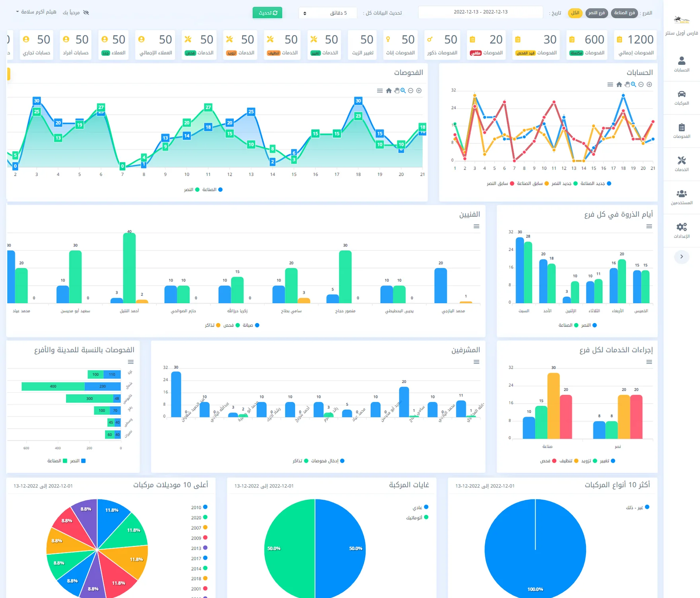Click home reset icon on الفحوصات chart
700x598 pixels.
[389, 91]
